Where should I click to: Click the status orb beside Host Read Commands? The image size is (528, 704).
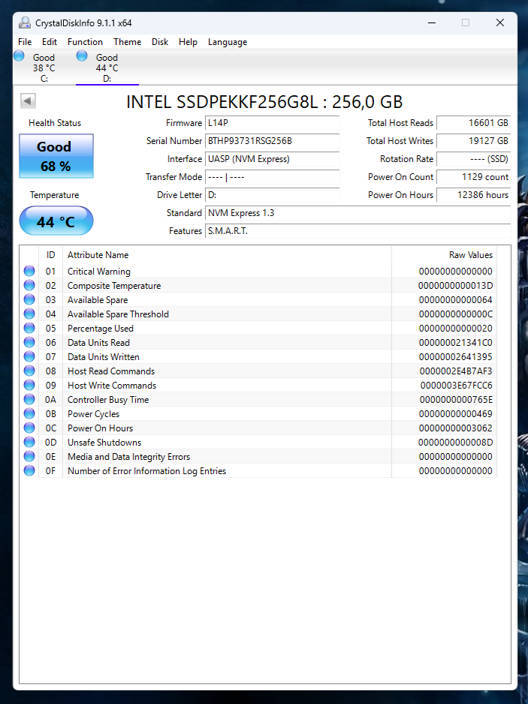[x=29, y=371]
